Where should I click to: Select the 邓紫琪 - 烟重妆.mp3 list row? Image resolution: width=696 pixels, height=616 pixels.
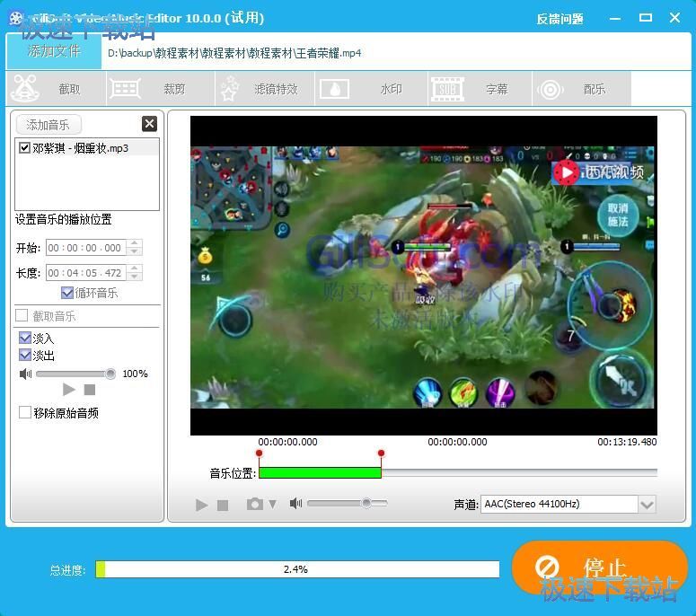[87, 148]
